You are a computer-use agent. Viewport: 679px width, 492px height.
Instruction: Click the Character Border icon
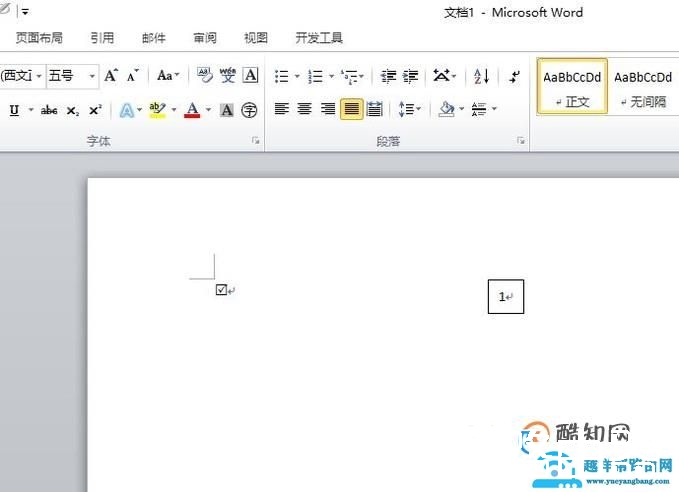(250, 75)
